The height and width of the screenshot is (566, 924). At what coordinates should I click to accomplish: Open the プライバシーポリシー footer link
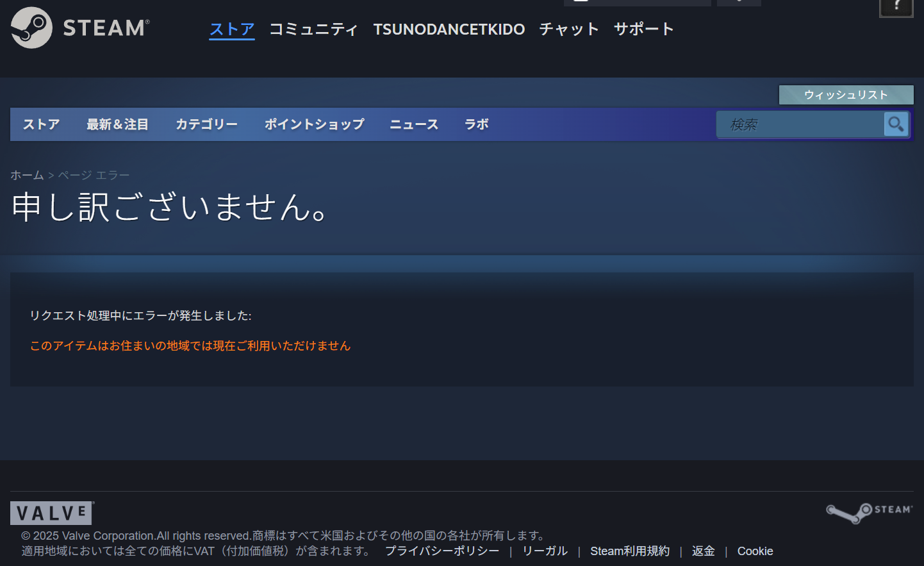tap(441, 551)
